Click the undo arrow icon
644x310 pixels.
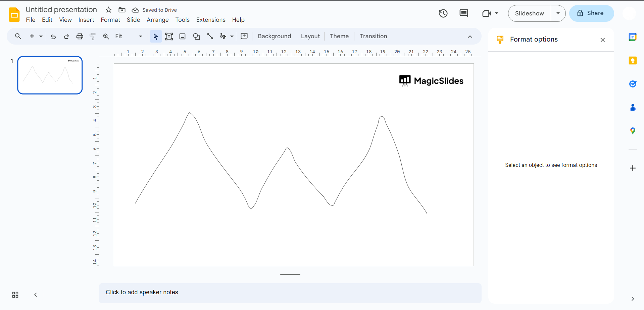(53, 37)
